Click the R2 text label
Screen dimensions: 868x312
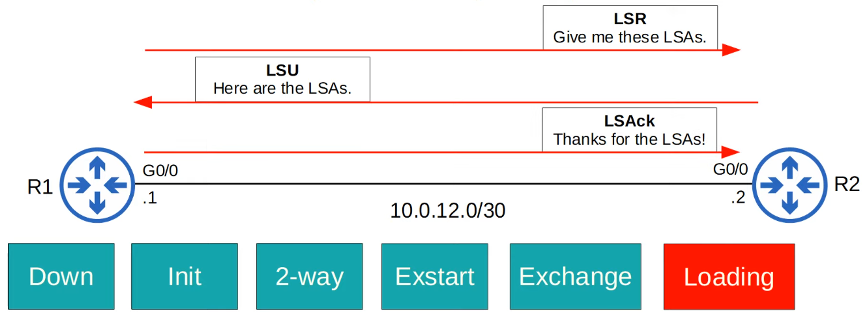point(847,184)
